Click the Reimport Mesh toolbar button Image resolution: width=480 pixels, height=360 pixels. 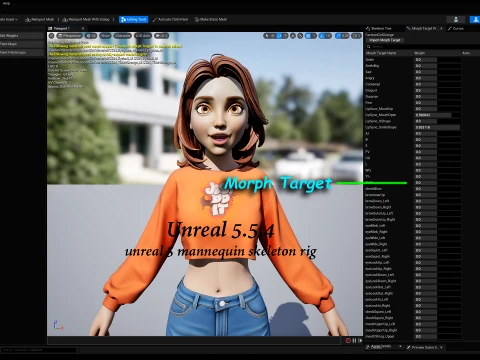click(x=39, y=19)
